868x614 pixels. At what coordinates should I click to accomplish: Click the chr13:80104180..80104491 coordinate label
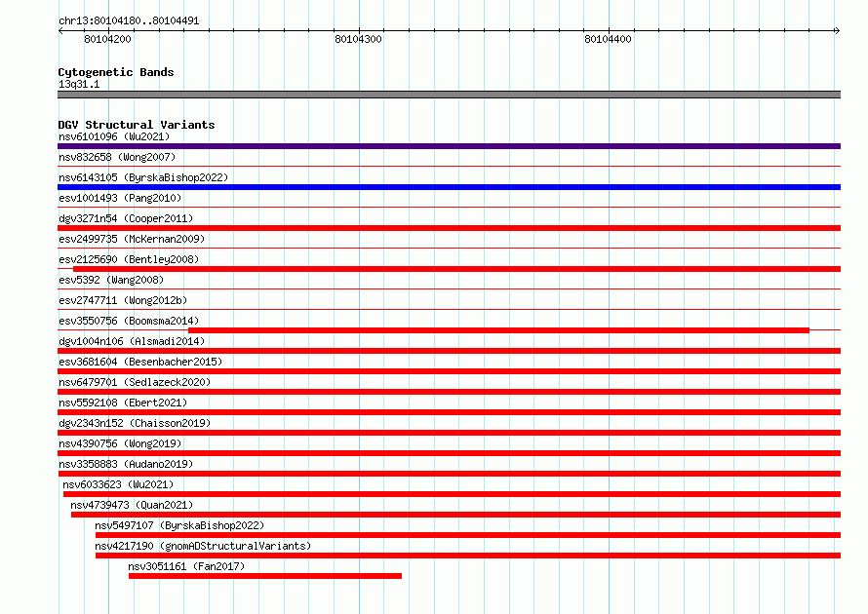[x=129, y=21]
